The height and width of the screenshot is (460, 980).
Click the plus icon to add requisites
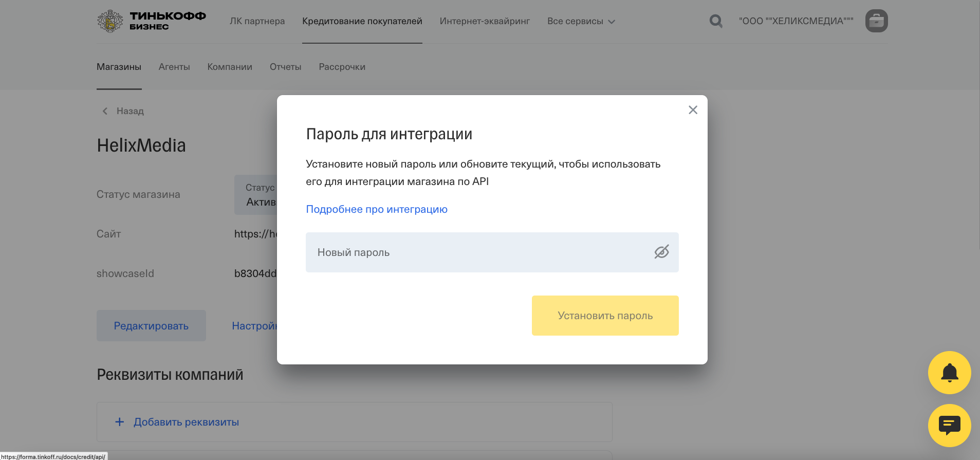pyautogui.click(x=120, y=422)
